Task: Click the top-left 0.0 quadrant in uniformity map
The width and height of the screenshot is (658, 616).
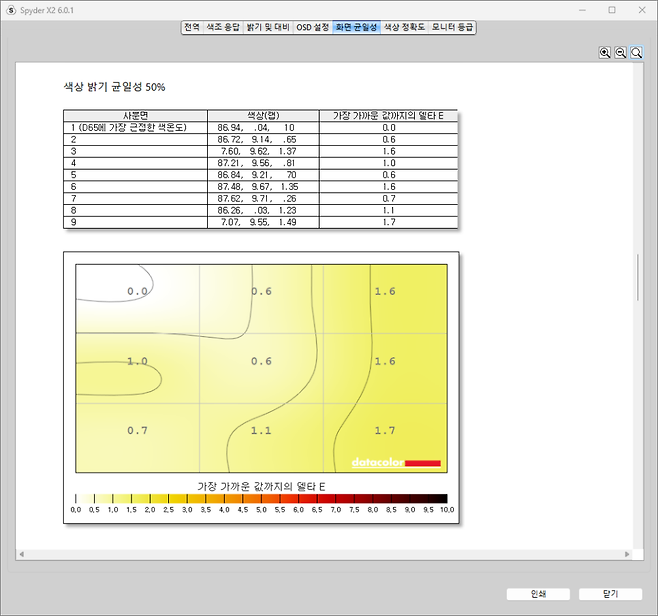Action: click(x=137, y=291)
